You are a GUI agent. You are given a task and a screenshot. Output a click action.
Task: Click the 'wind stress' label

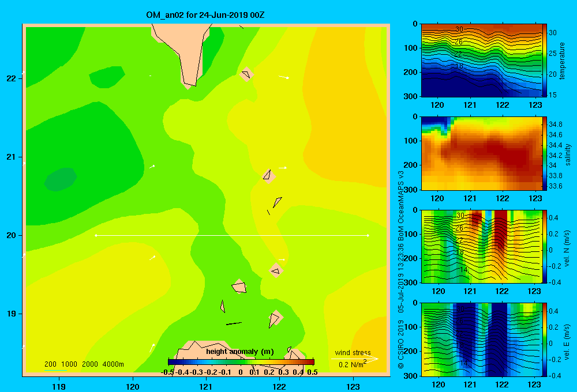353,353
